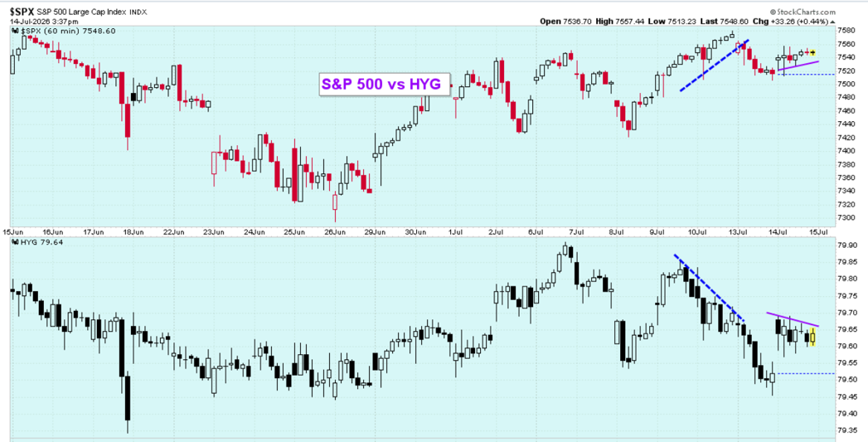This screenshot has width=868, height=442.
Task: Click the 7500 price axis label
Action: pyautogui.click(x=846, y=84)
